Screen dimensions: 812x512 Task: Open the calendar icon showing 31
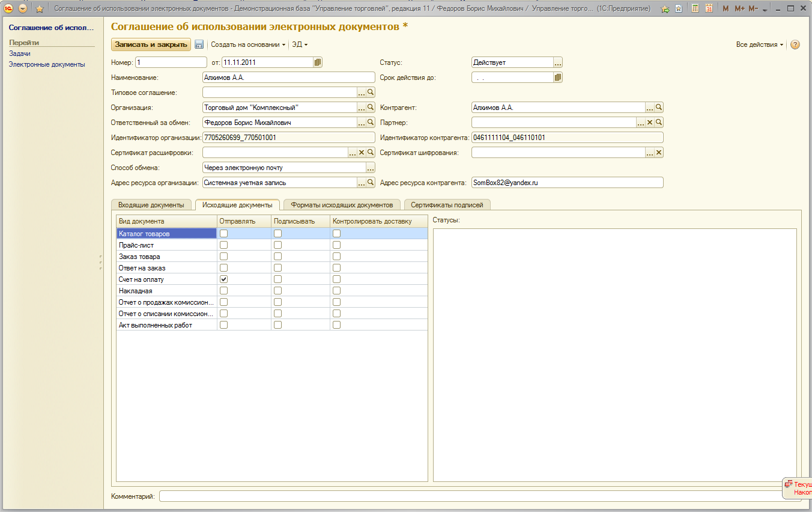[x=709, y=9]
